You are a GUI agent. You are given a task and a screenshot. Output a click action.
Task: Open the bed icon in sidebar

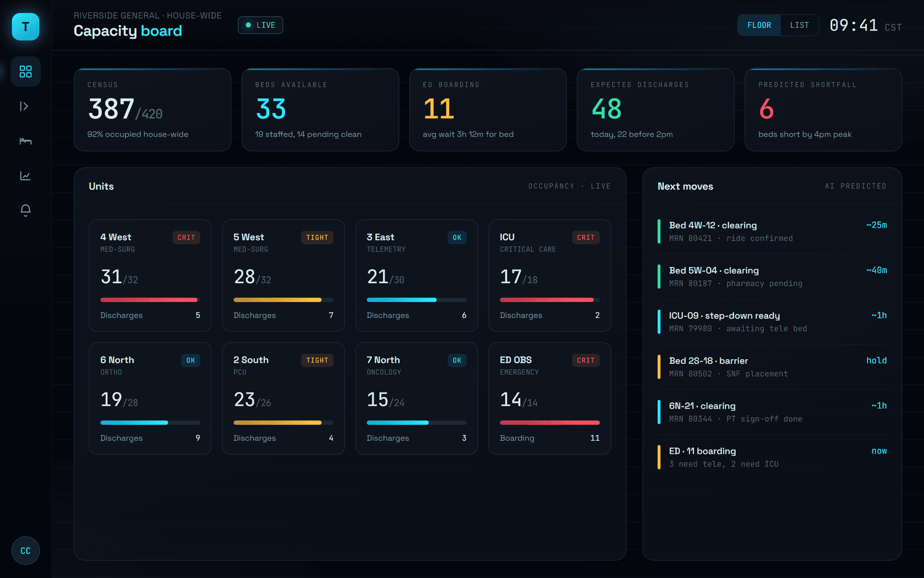(x=25, y=141)
